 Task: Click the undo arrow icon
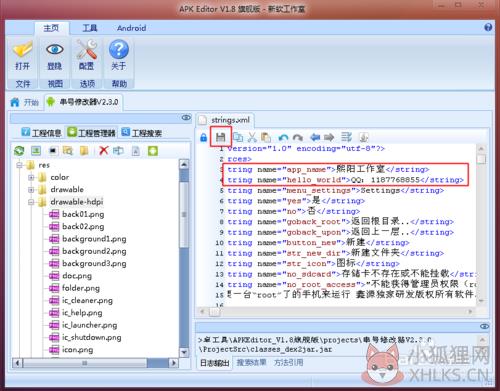(x=283, y=137)
